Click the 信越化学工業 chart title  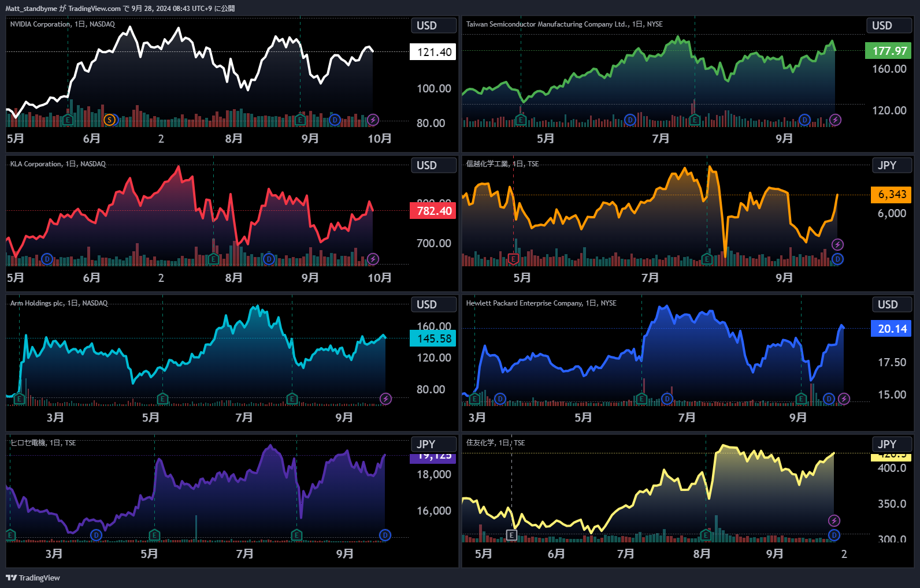[x=502, y=164]
